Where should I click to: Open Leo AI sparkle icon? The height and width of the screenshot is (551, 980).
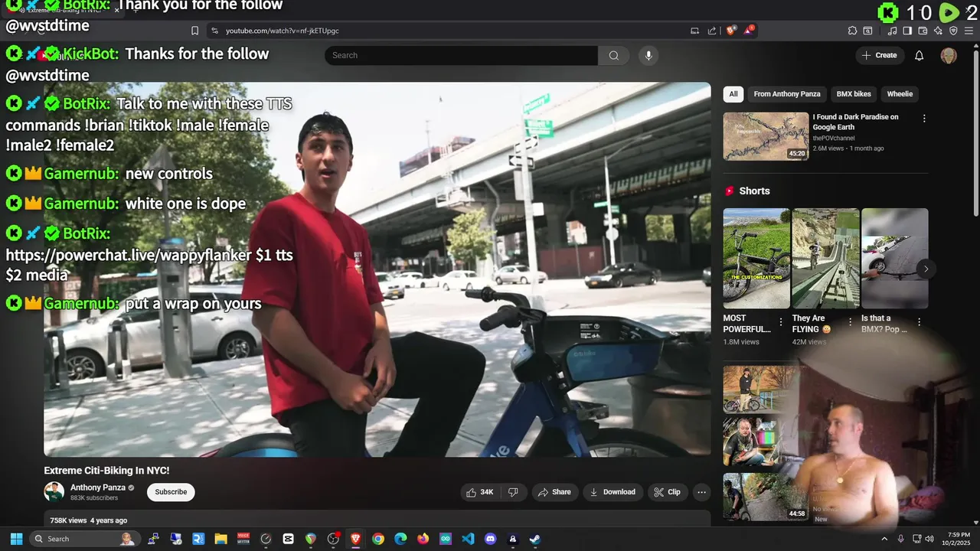point(938,31)
